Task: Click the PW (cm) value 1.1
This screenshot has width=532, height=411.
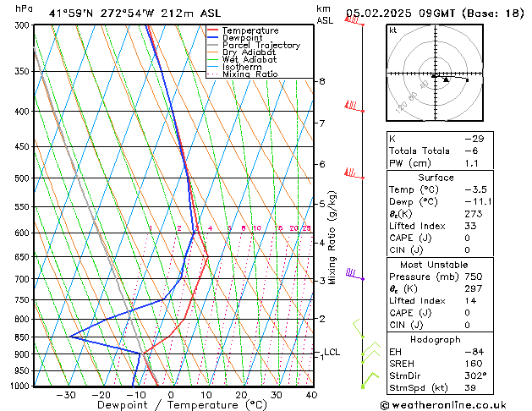Action: [472, 163]
